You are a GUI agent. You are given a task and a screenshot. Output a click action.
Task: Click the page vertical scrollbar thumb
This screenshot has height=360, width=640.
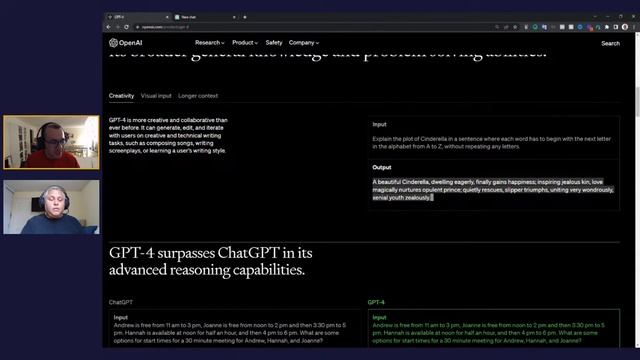coord(637,101)
